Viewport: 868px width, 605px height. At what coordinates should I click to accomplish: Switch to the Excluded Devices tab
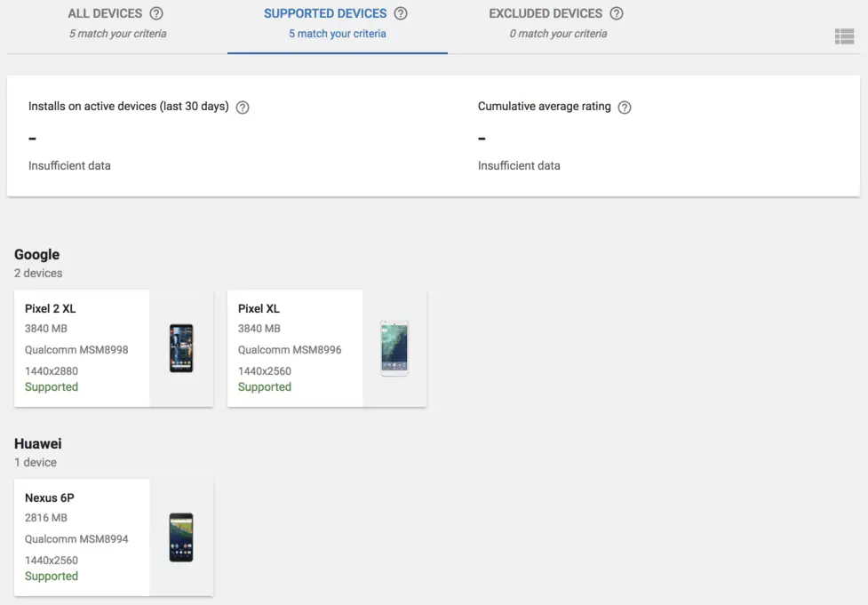coord(545,14)
